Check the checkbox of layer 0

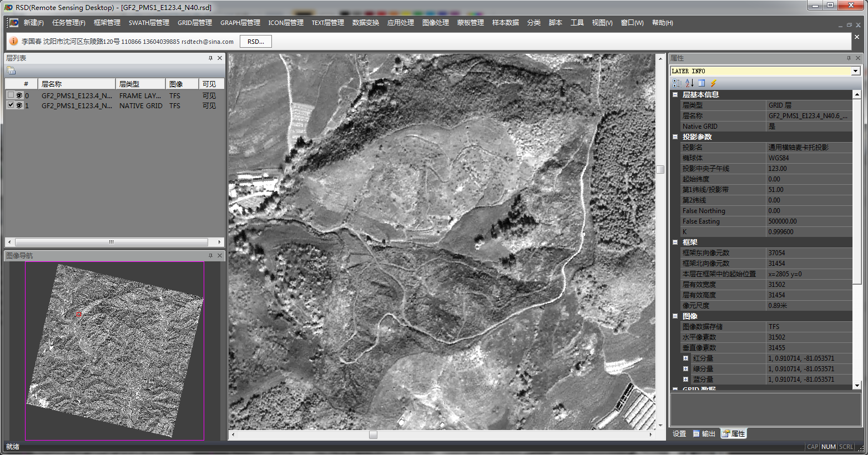(11, 95)
